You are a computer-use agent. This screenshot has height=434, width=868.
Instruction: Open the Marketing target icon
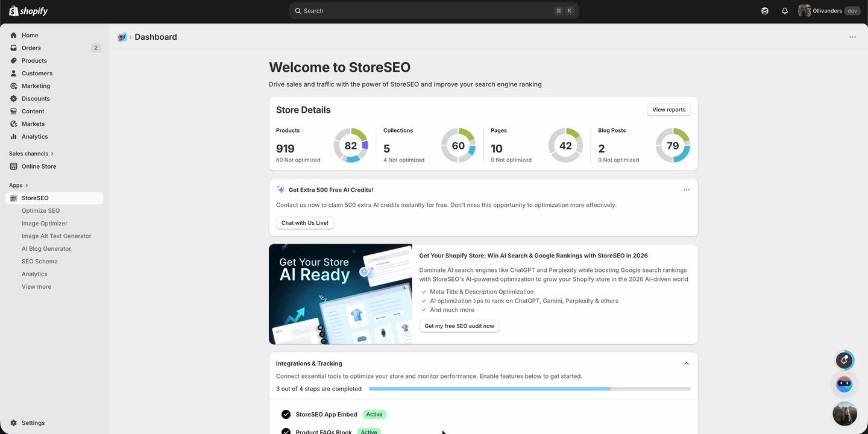(x=13, y=86)
